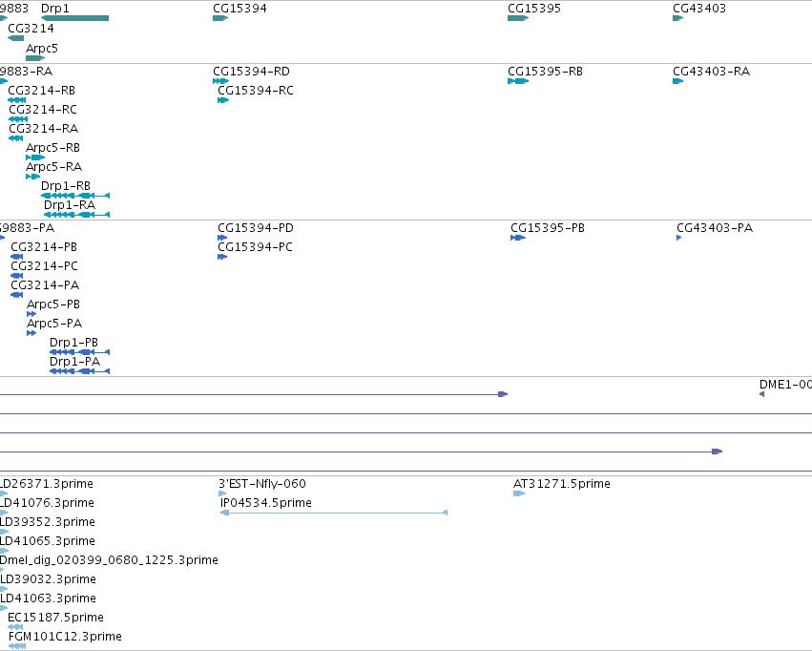Click the CG15395 gene glyph
The image size is (812, 651).
[518, 18]
